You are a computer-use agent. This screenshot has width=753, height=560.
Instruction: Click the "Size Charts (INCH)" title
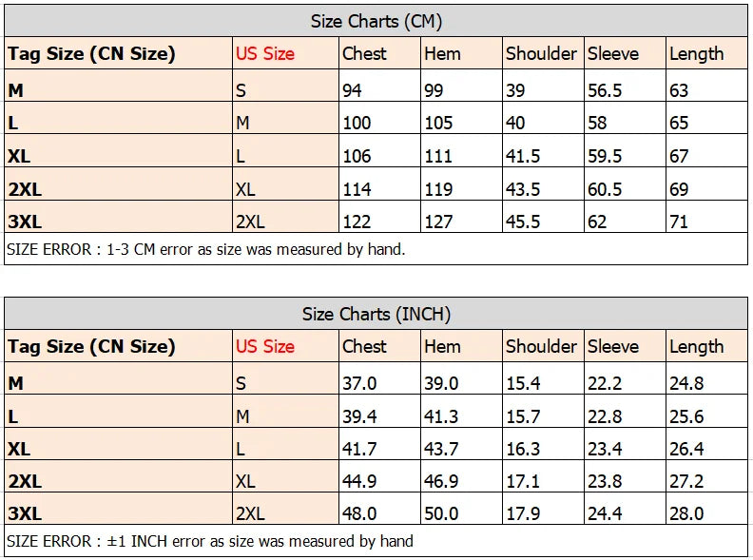376,314
